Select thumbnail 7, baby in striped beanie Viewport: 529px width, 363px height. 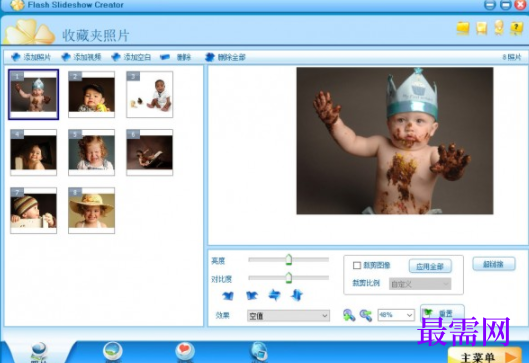tap(33, 211)
